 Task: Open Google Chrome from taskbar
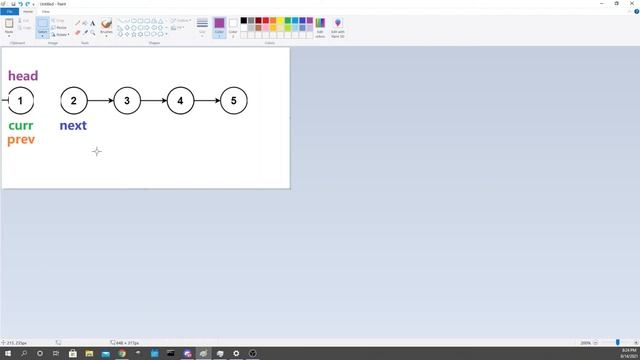coord(122,353)
